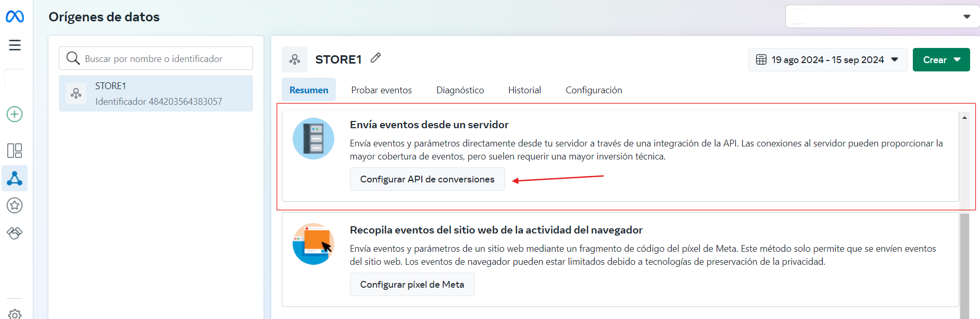Open the handshake partner integrations icon
This screenshot has width=980, height=319.
[15, 232]
